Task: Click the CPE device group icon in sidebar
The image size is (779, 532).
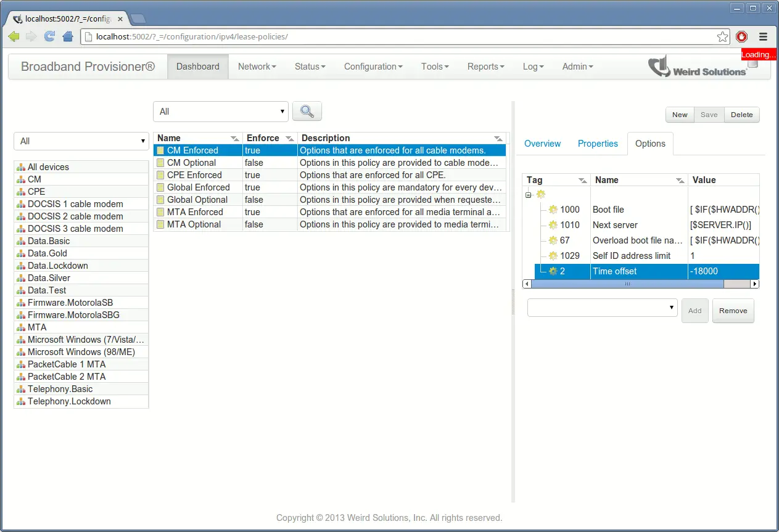Action: [21, 192]
